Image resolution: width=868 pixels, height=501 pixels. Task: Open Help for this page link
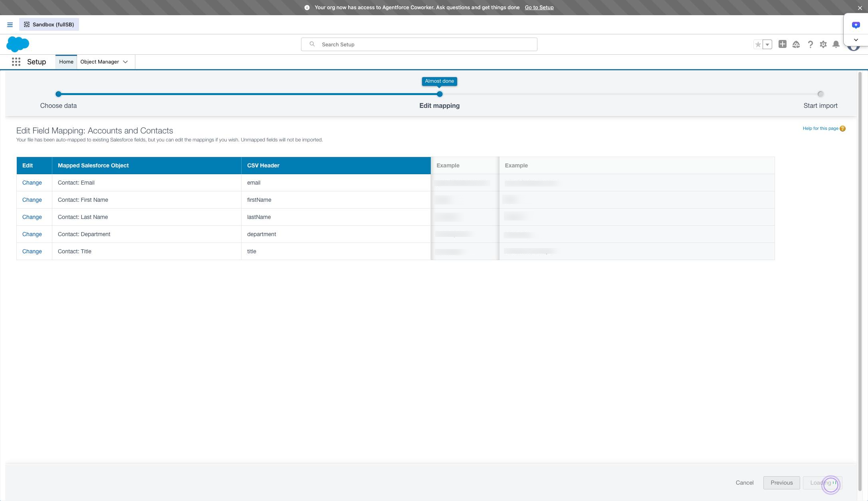click(x=820, y=128)
